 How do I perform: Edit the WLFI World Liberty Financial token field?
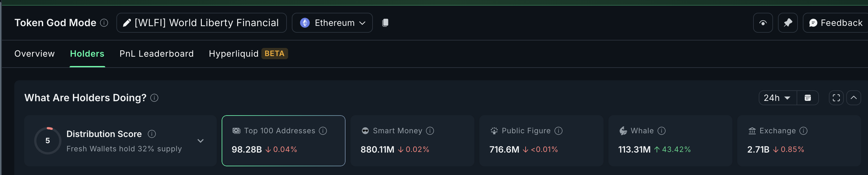coord(201,23)
